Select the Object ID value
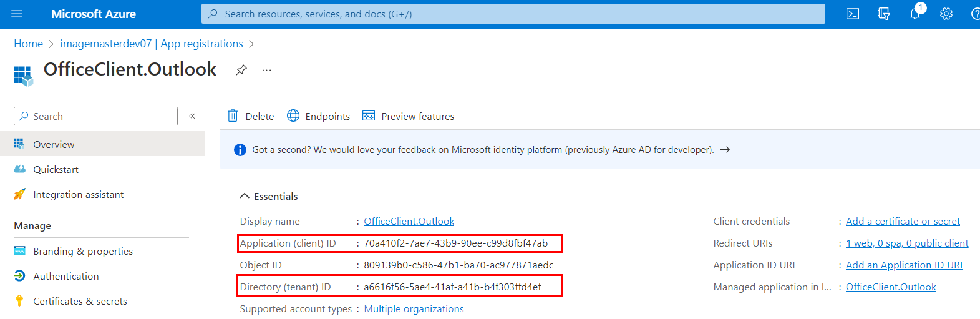The height and width of the screenshot is (319, 980). tap(458, 265)
